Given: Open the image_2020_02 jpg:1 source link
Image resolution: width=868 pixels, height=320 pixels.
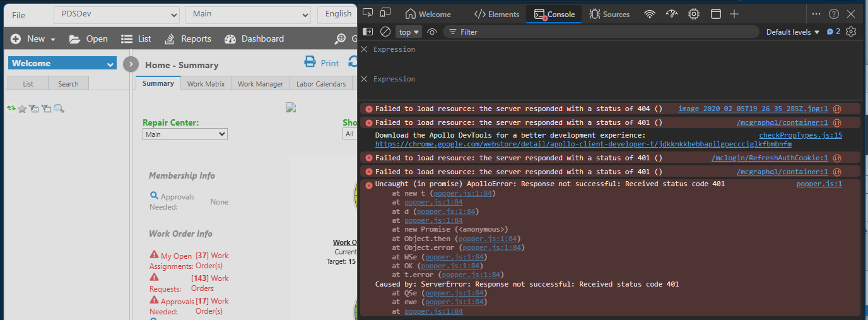Looking at the screenshot, I should [753, 109].
